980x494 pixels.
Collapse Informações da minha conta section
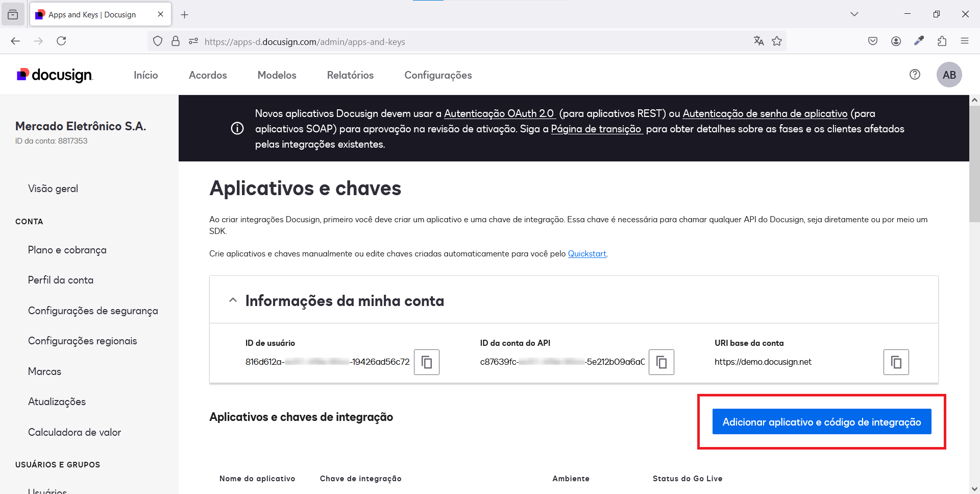tap(233, 300)
